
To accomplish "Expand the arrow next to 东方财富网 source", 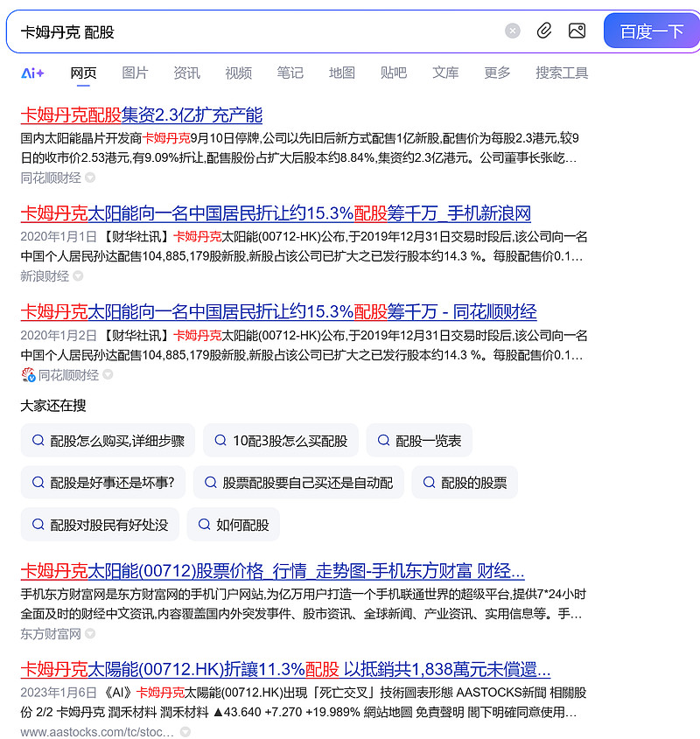I will pyautogui.click(x=90, y=634).
